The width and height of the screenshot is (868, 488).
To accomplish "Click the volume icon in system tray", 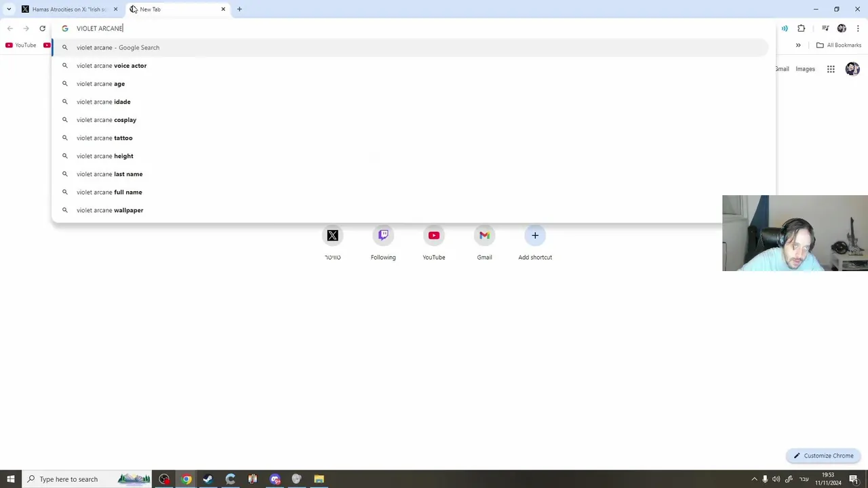I will [776, 479].
